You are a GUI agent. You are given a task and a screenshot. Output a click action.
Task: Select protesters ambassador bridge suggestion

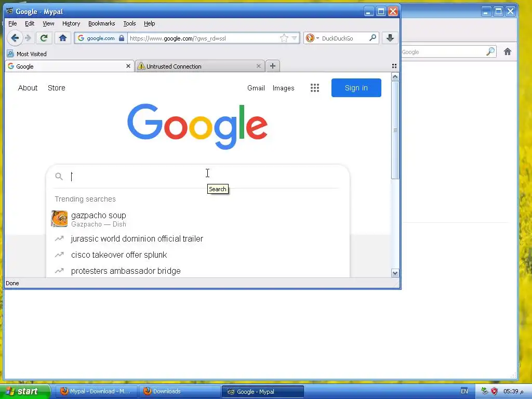pyautogui.click(x=198, y=271)
